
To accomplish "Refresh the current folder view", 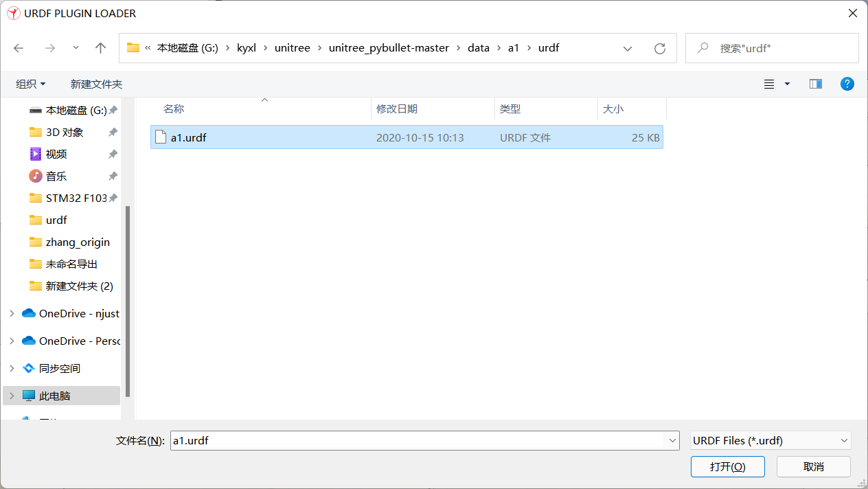I will 659,48.
